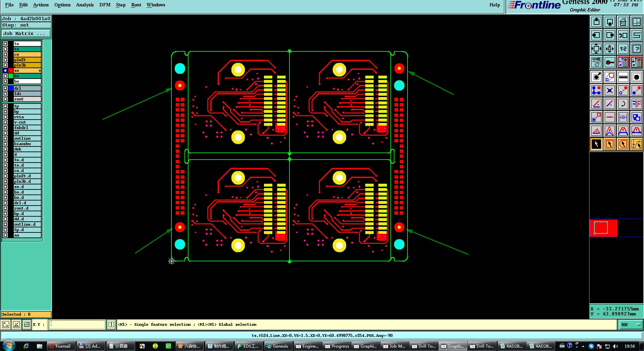Open the Windows menu
The height and width of the screenshot is (351, 644).
[x=156, y=5]
